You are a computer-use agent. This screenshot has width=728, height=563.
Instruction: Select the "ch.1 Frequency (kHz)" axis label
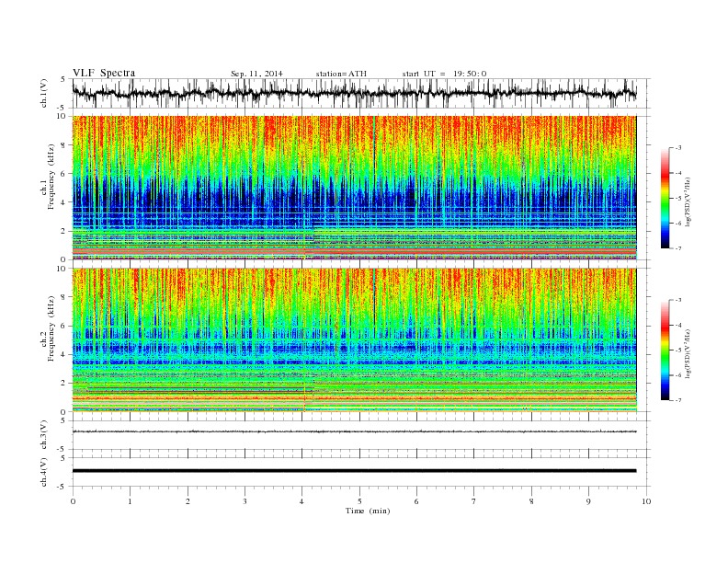point(48,177)
